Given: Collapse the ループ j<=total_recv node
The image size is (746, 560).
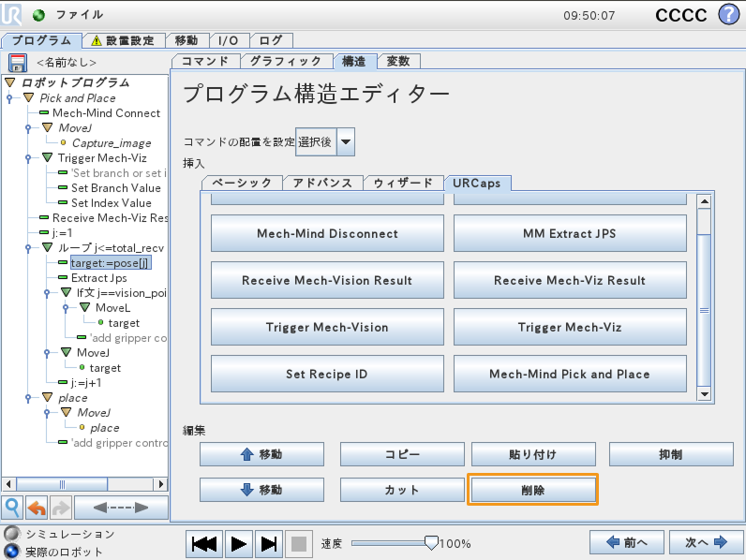Looking at the screenshot, I should (47, 247).
